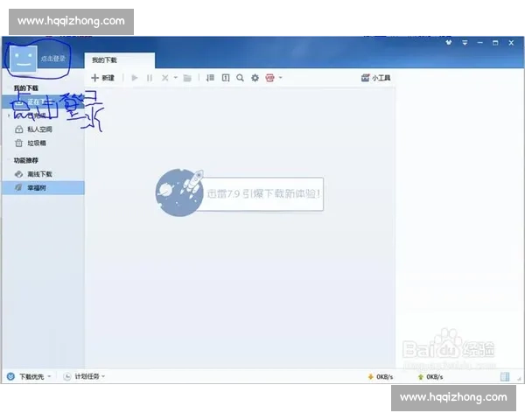Click the sort tasks toolbar icon

pos(210,78)
